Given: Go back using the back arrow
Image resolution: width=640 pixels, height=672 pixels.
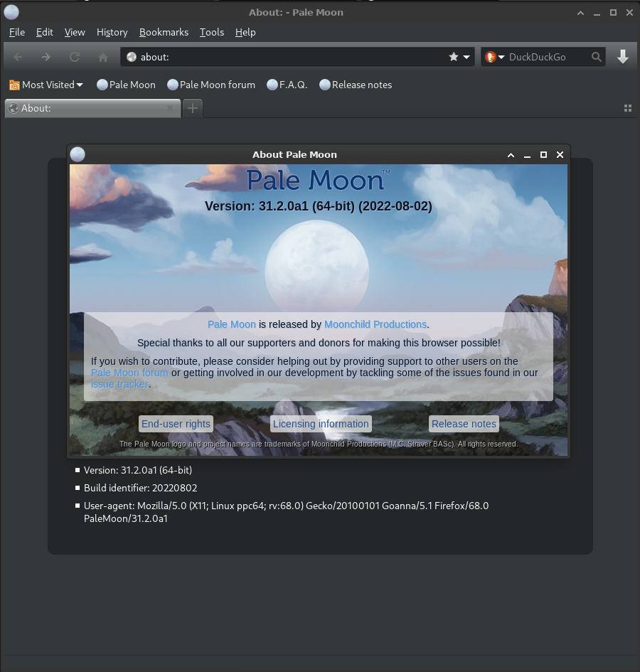Looking at the screenshot, I should 18,57.
